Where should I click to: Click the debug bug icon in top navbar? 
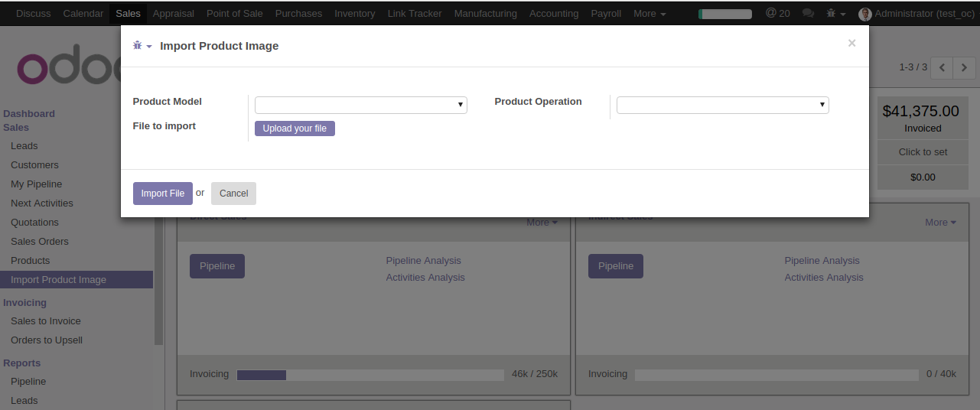coord(832,14)
